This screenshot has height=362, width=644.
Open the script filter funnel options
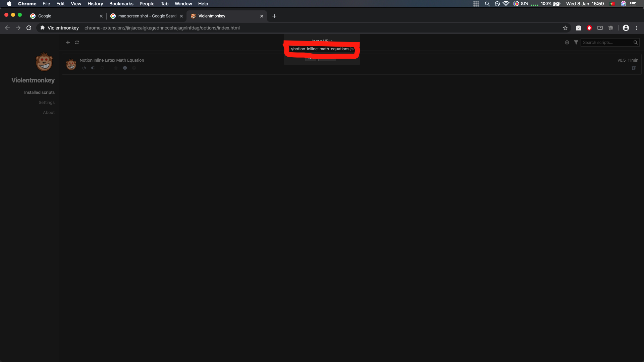(x=576, y=43)
